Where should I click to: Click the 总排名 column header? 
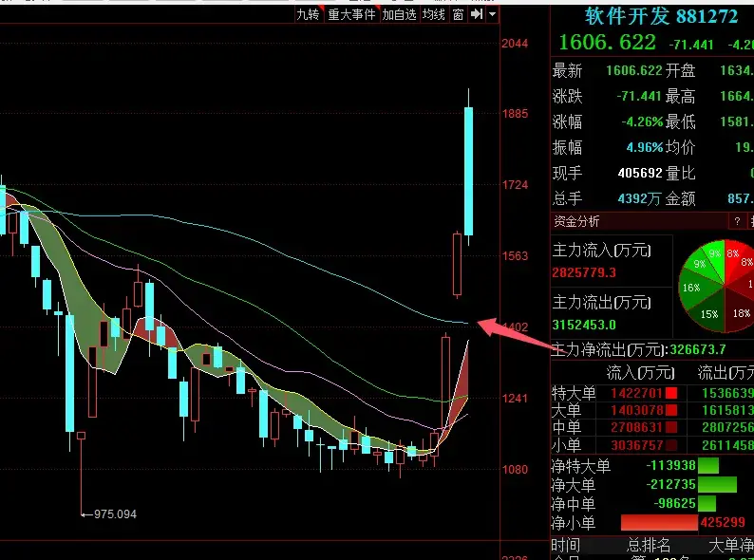point(648,545)
